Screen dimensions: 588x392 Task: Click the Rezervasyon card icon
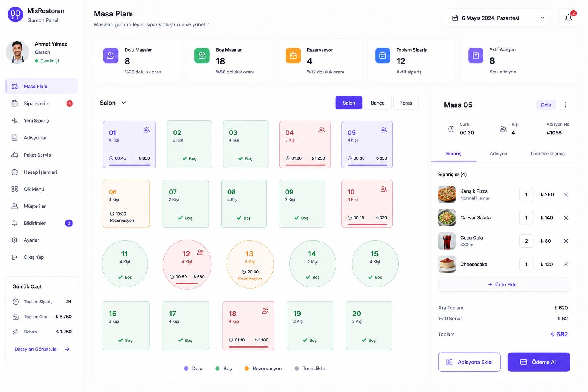(x=293, y=56)
